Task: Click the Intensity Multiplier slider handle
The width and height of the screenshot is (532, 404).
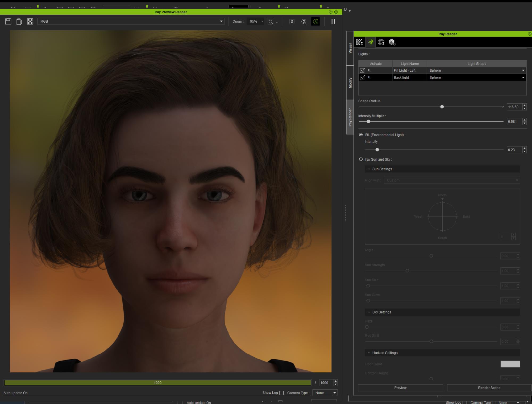Action: 368,121
